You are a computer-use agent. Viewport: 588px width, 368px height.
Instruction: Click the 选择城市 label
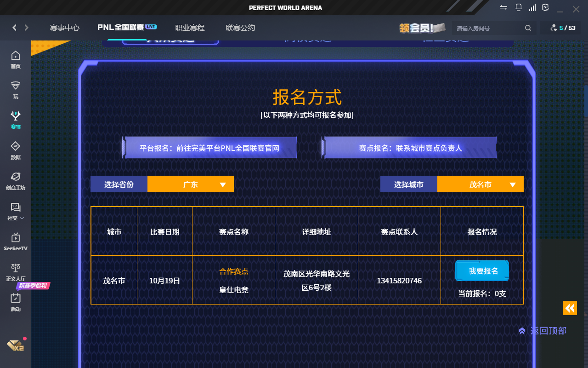pyautogui.click(x=409, y=184)
